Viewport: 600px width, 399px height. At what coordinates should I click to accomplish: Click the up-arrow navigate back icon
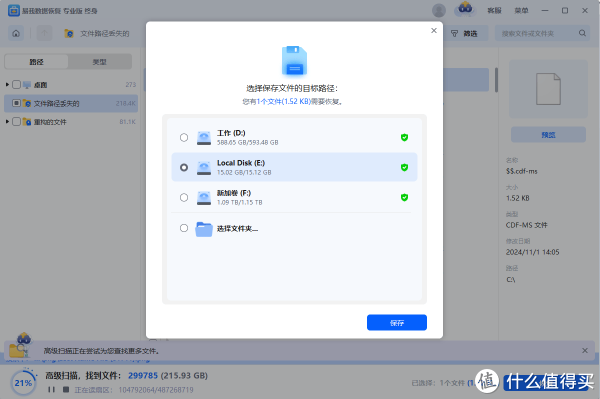coord(44,34)
